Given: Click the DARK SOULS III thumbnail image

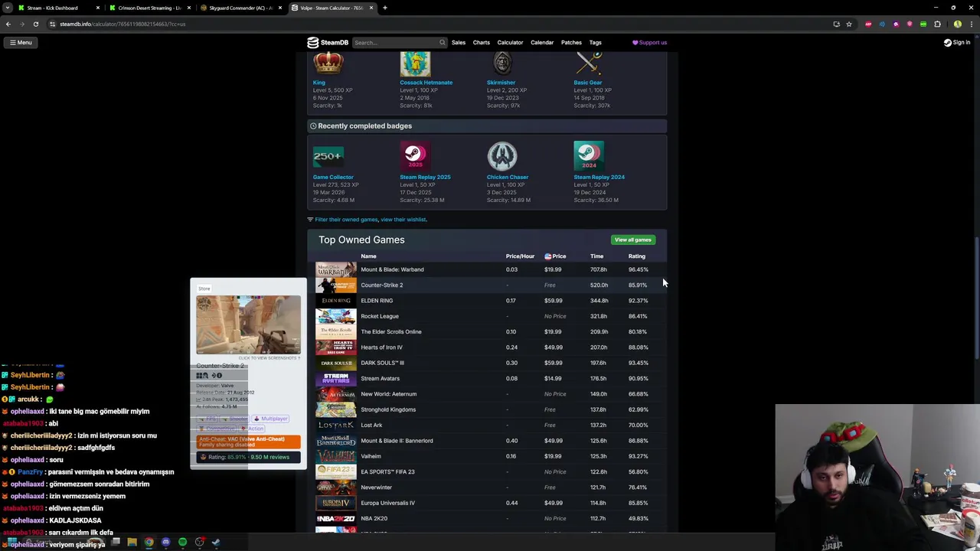Looking at the screenshot, I should (x=336, y=363).
